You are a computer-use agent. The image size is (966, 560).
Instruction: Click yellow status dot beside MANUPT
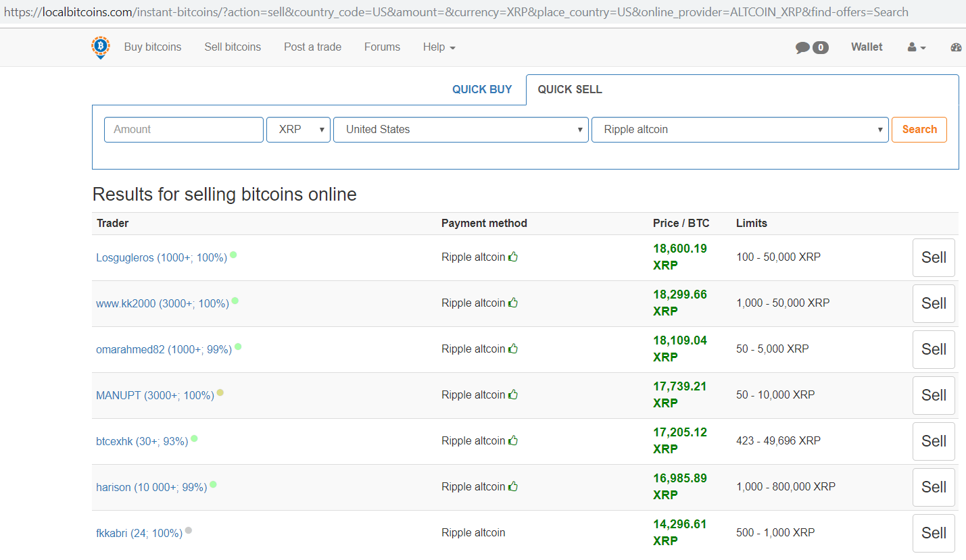pyautogui.click(x=220, y=392)
